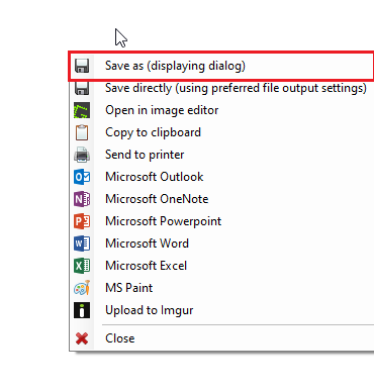This screenshot has height=390, width=374.
Task: Select Send to printer
Action: [x=221, y=155]
